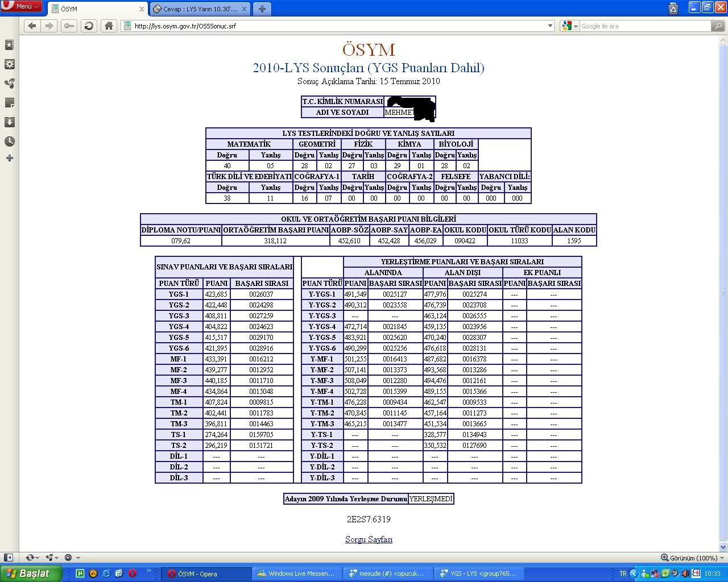Open the Opera Unite status dropdown
The width and height of the screenshot is (728, 582).
coord(52,558)
